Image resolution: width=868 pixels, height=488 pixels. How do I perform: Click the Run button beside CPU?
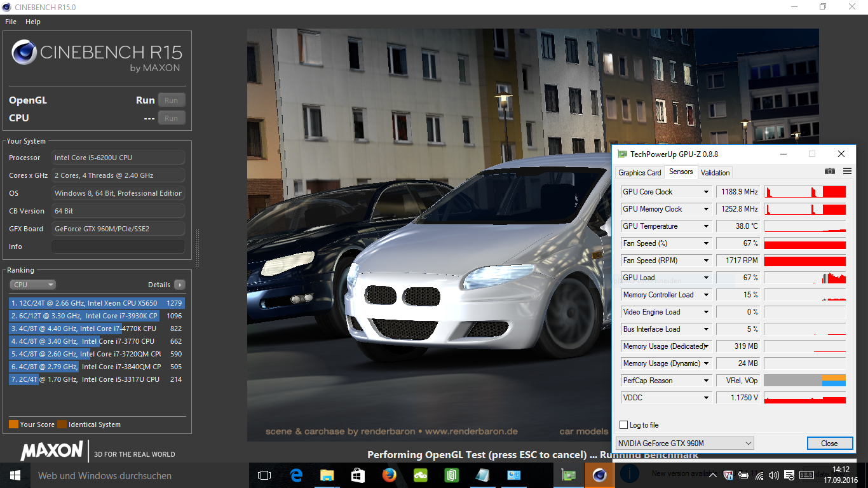pyautogui.click(x=172, y=118)
